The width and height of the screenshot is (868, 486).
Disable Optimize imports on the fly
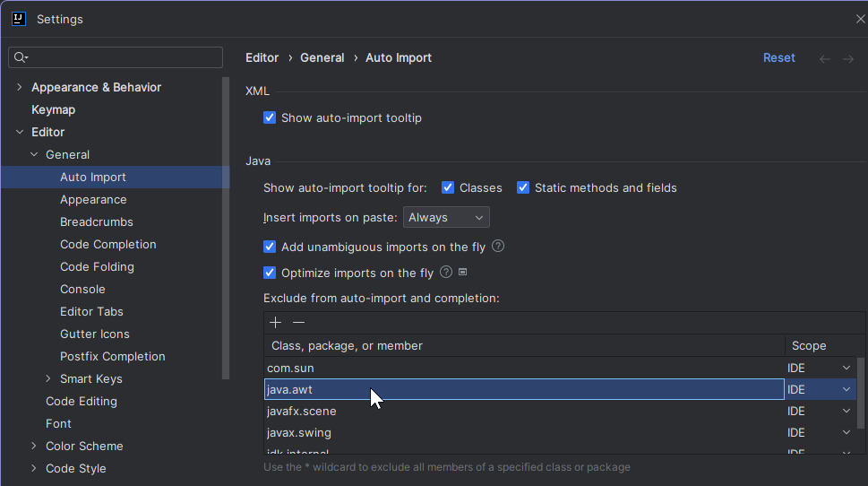[270, 273]
